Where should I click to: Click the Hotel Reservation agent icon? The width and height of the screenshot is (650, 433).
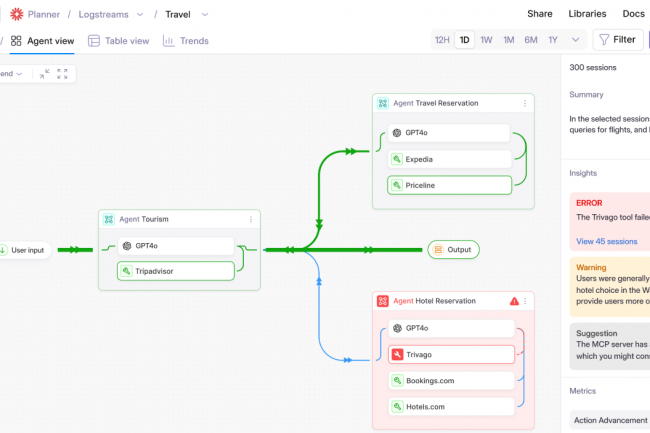pyautogui.click(x=382, y=301)
